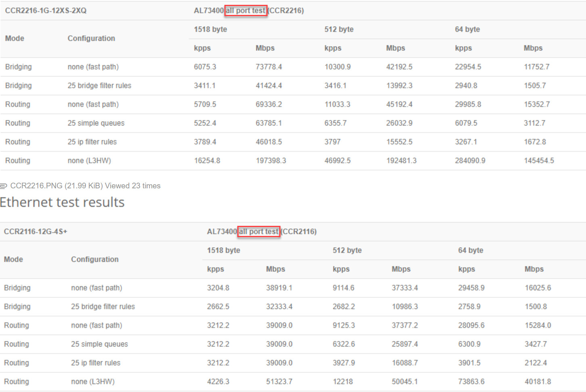Click the CCR2116-12G-4S+ table title
Viewport: 586px width, 392px height.
36,231
